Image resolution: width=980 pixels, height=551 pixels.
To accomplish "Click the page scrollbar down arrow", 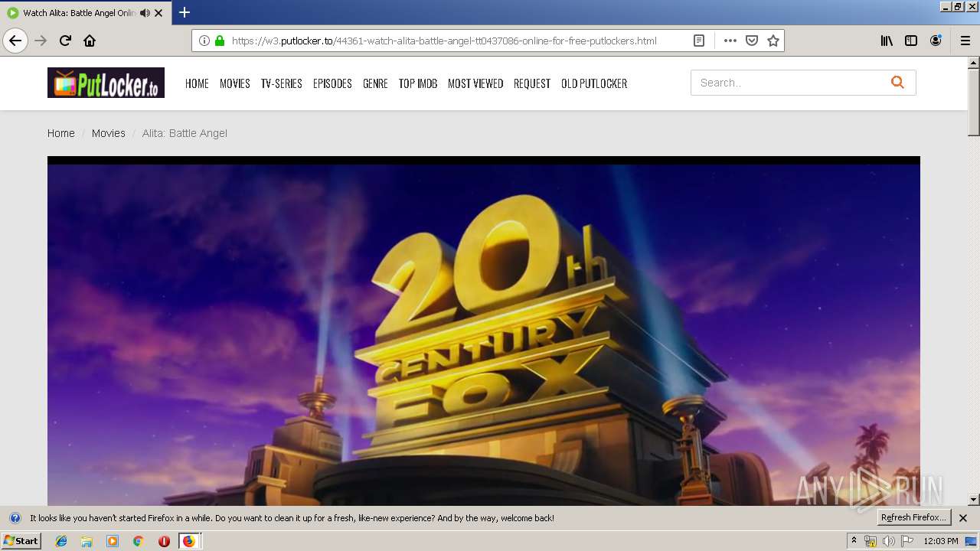I will 974,499.
